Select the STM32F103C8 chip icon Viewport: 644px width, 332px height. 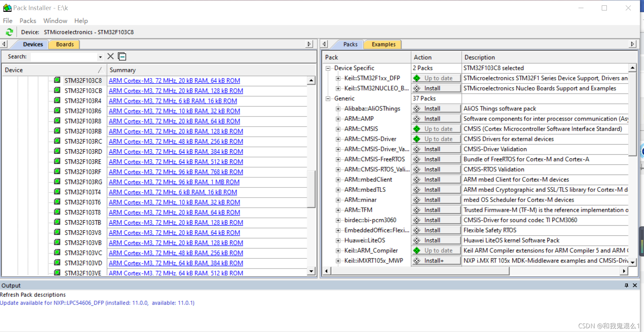(x=57, y=80)
